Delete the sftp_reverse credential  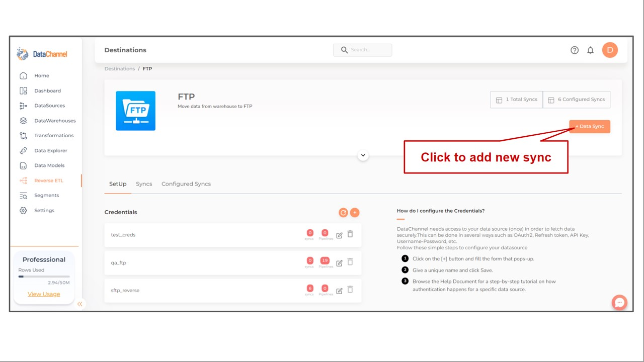click(x=350, y=290)
